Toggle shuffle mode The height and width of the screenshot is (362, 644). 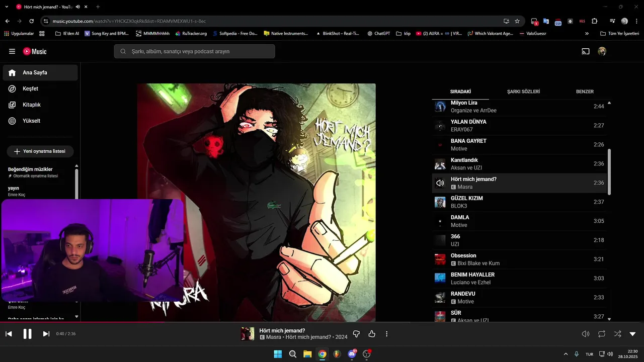[617, 334]
